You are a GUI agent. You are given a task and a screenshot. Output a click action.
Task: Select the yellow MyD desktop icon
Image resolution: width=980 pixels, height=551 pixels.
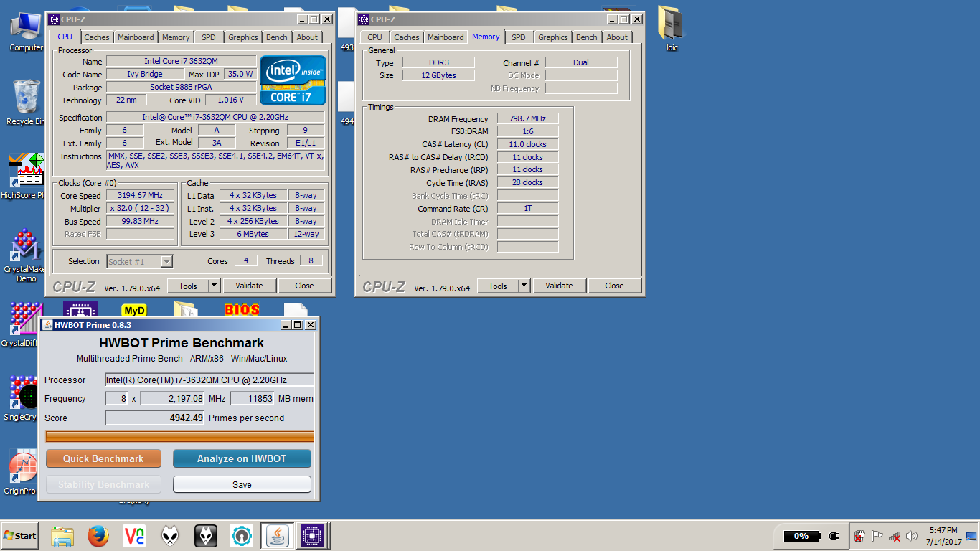coord(134,310)
